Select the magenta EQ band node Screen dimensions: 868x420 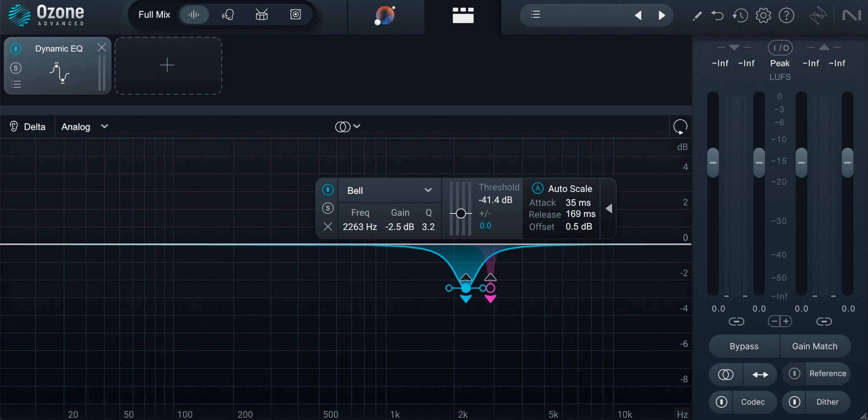[490, 288]
